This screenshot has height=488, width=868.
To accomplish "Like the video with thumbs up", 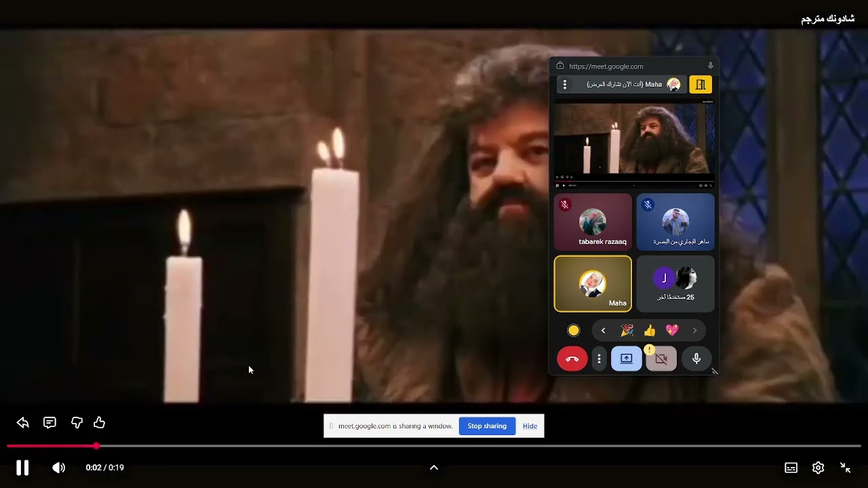I will tap(100, 423).
